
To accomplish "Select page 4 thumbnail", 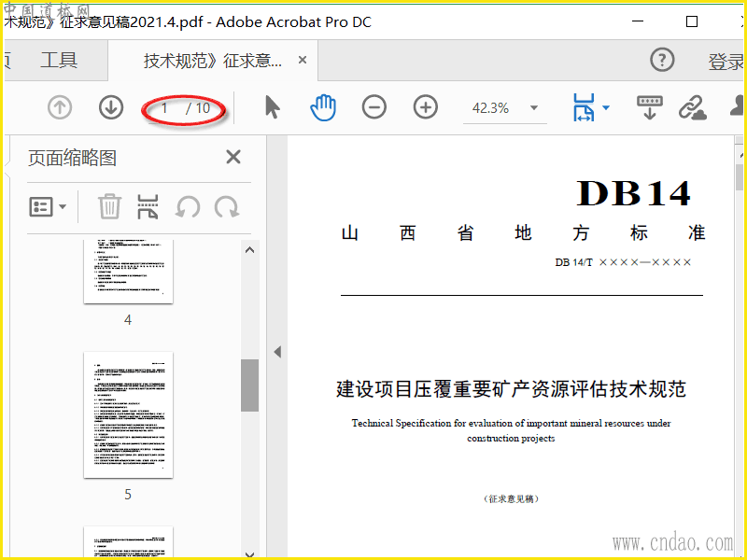I will click(x=128, y=272).
